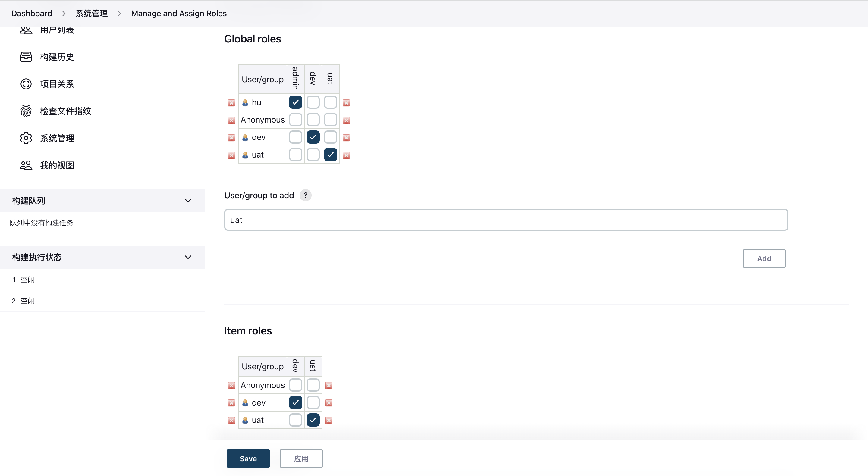Open 项目关系 link text
This screenshot has height=476, width=868.
click(57, 84)
